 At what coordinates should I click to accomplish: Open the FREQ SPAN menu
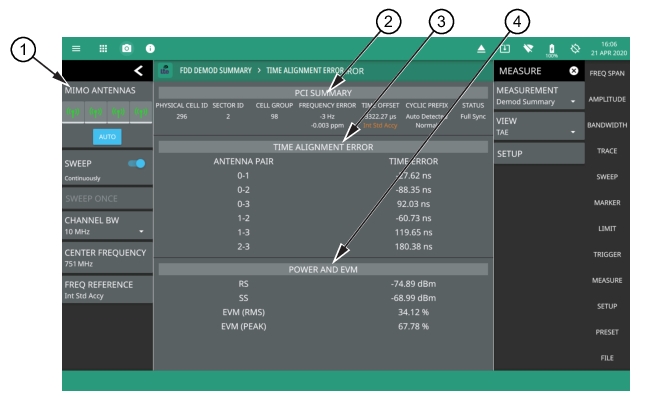(x=607, y=73)
